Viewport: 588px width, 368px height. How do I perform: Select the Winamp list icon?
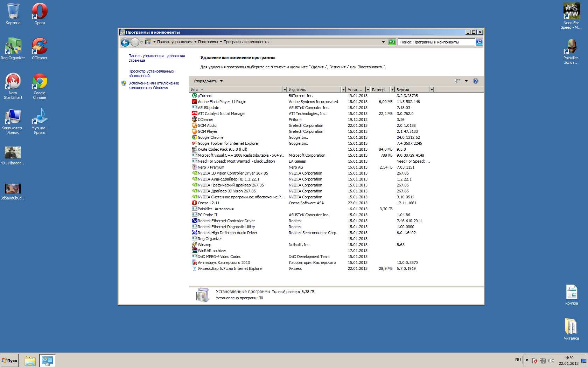click(195, 245)
